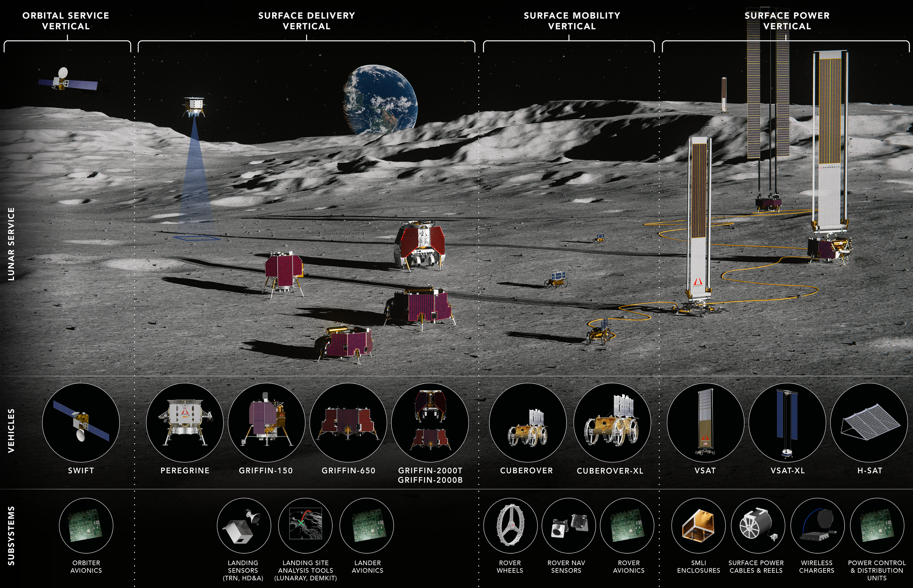Screen dimensions: 913x588
Task: Select the 'H-SAT' text label
Action: 870,471
